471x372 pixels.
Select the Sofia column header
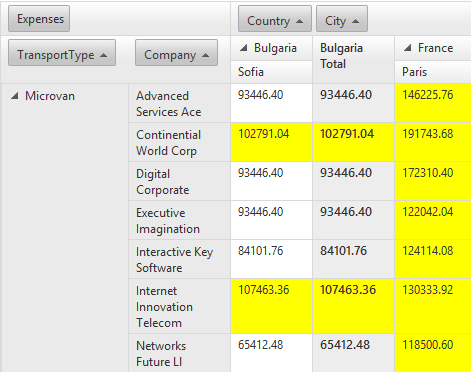pyautogui.click(x=271, y=72)
